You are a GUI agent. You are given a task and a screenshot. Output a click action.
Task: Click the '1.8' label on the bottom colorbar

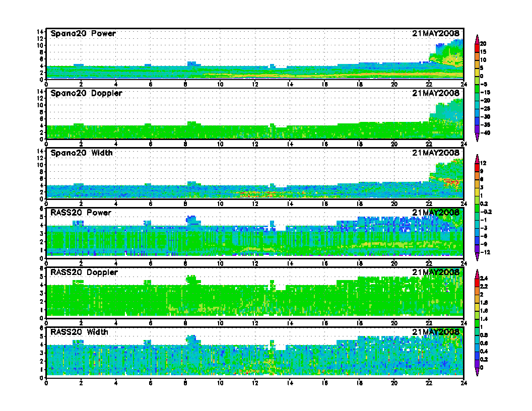tap(484, 303)
